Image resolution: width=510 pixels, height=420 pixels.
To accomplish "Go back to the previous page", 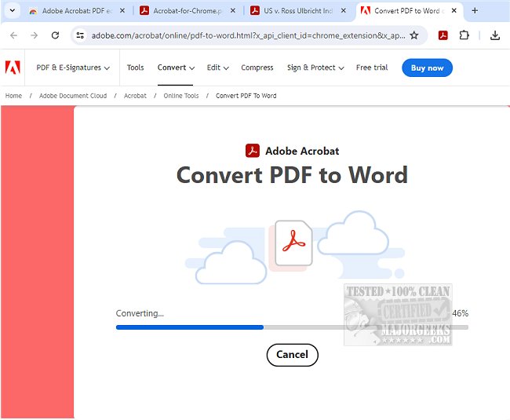I will (x=13, y=35).
